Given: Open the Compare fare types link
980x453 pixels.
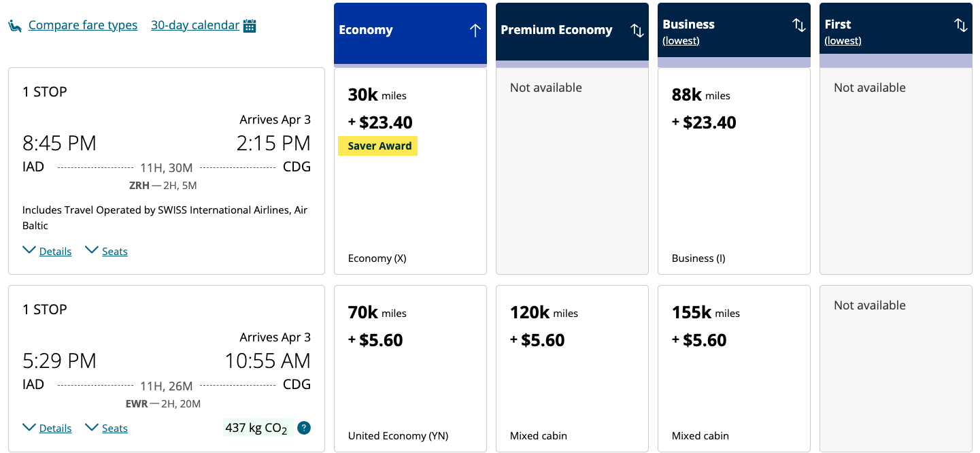Looking at the screenshot, I should coord(83,26).
